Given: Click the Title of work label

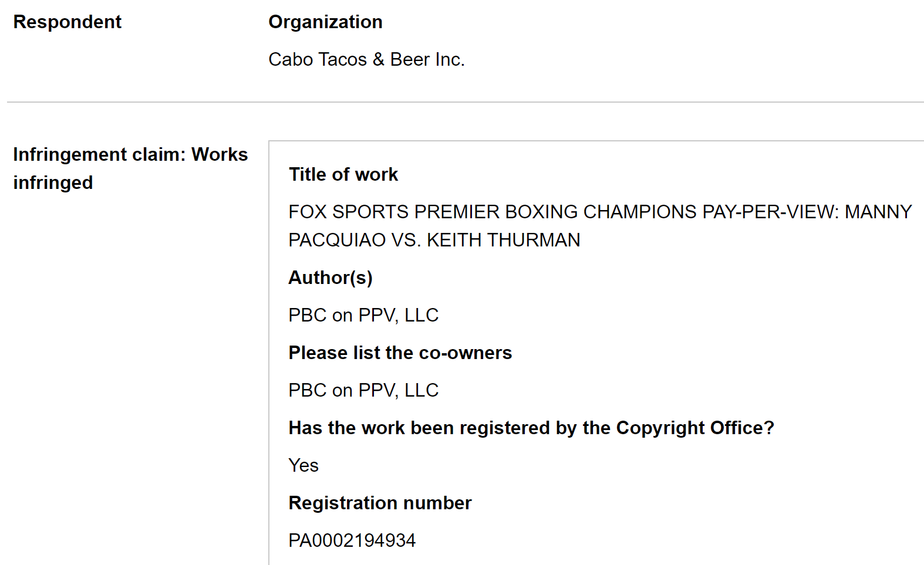Looking at the screenshot, I should [x=343, y=174].
